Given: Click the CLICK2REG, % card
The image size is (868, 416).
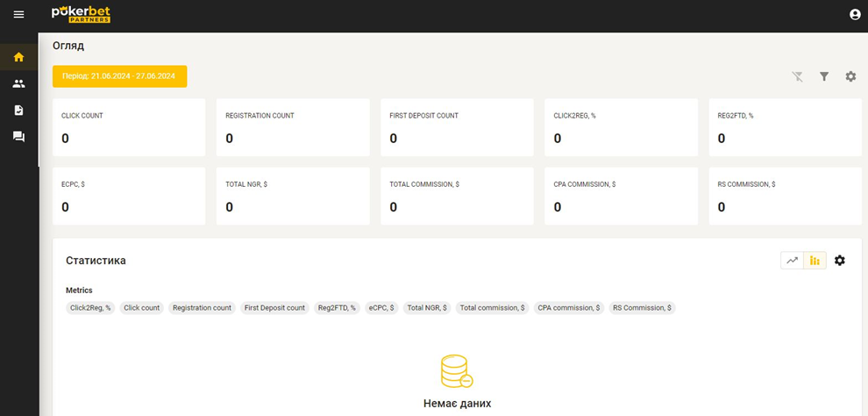Looking at the screenshot, I should point(621,127).
